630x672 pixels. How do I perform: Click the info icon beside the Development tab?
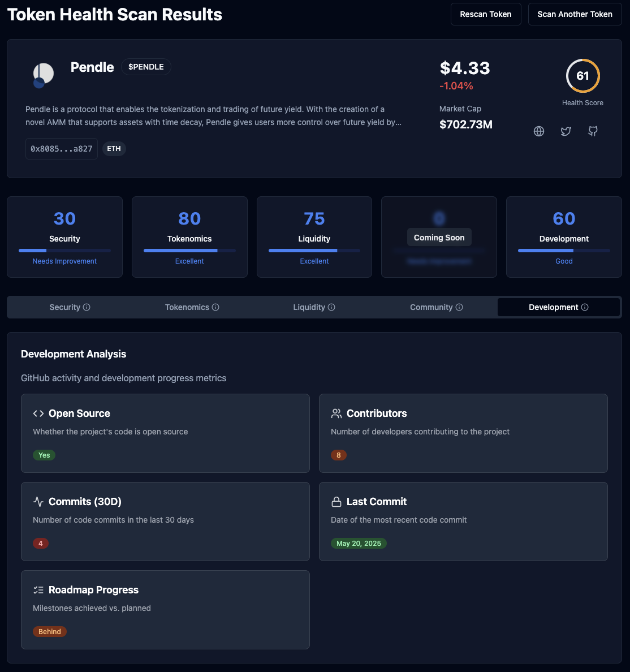click(x=585, y=307)
